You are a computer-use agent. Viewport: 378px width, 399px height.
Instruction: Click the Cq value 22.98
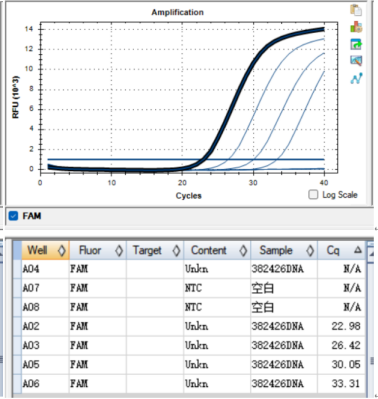[x=346, y=326]
